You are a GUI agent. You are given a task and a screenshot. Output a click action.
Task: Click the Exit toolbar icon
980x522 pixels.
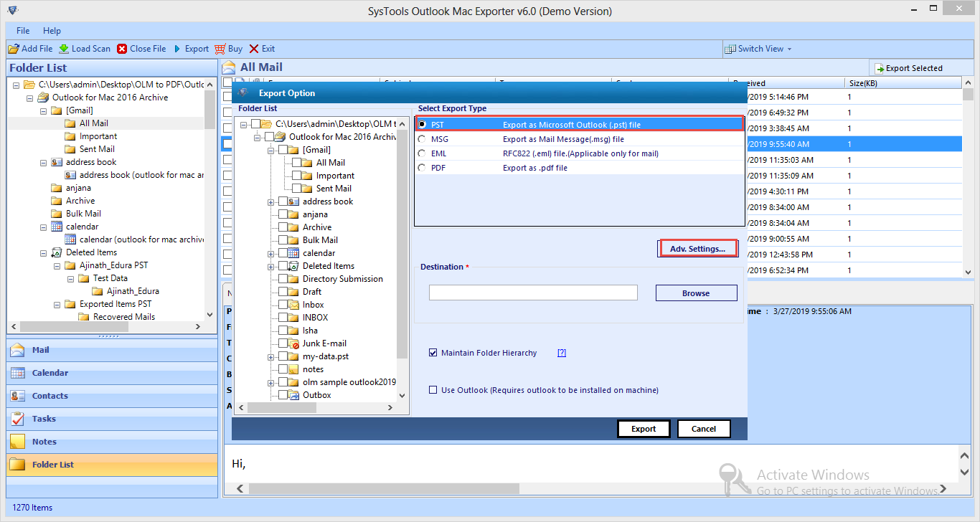[x=254, y=49]
